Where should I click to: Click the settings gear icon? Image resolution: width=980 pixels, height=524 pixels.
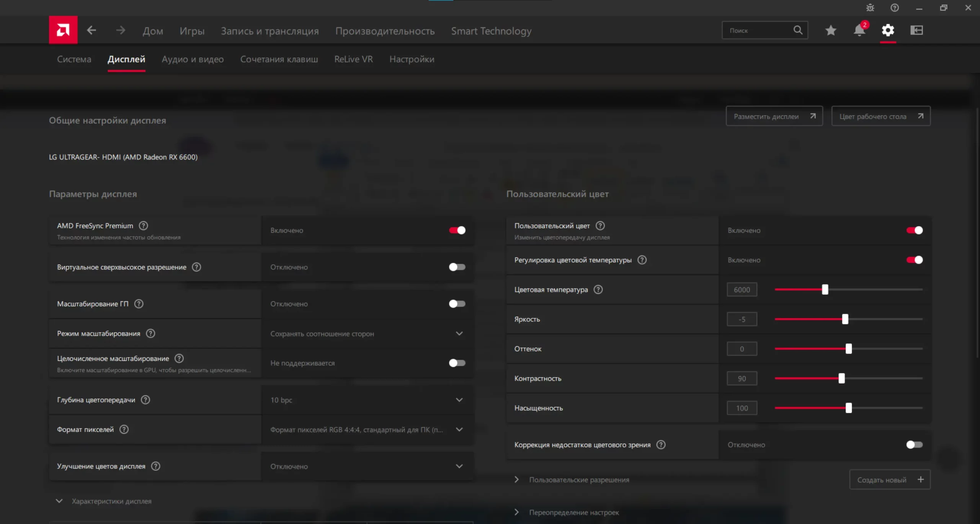click(888, 30)
